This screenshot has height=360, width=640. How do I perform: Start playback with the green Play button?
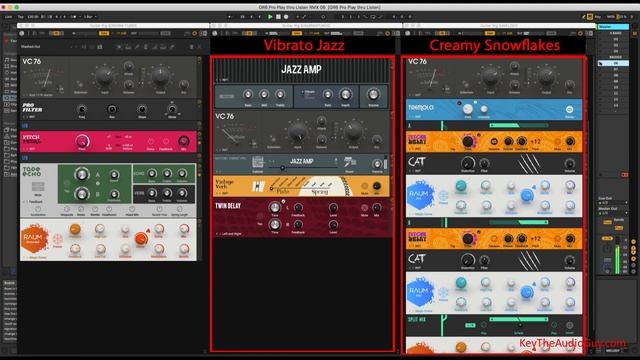tap(270, 17)
